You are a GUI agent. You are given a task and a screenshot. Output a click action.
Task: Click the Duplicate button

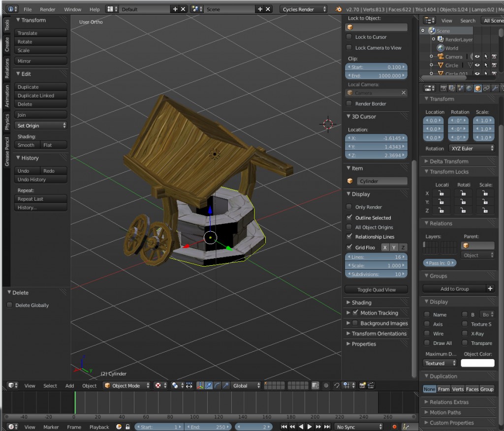point(41,86)
